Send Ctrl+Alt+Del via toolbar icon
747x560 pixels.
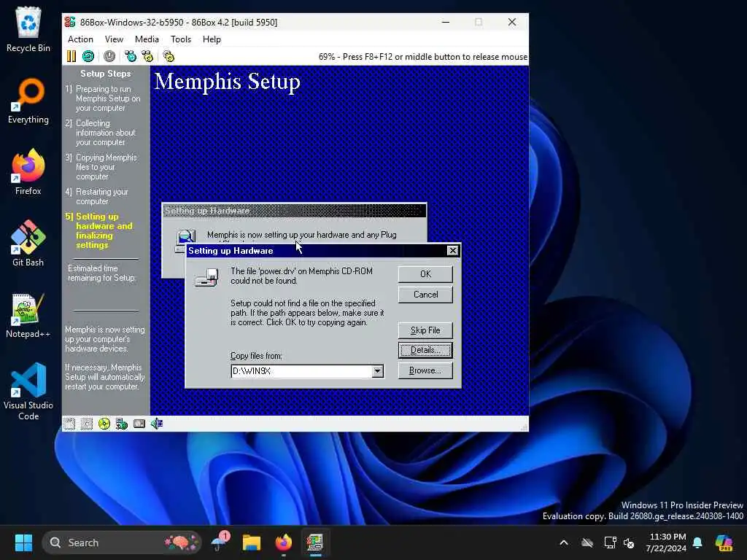pos(130,56)
